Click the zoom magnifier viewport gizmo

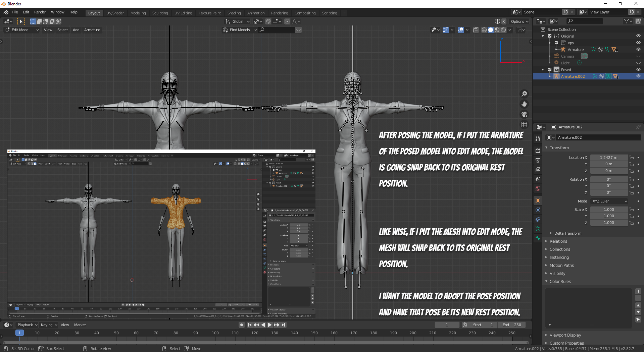524,94
